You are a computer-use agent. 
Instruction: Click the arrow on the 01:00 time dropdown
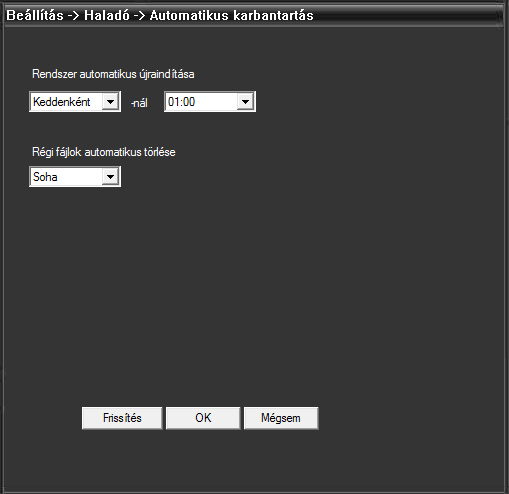coord(245,102)
